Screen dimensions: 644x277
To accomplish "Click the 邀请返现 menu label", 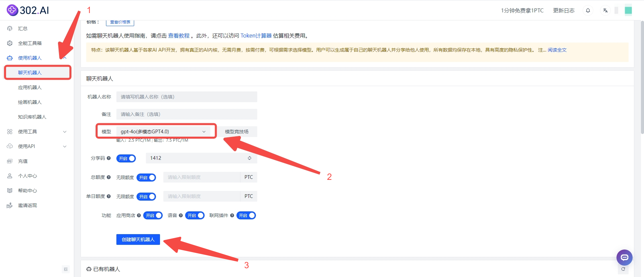I will pyautogui.click(x=28, y=205).
